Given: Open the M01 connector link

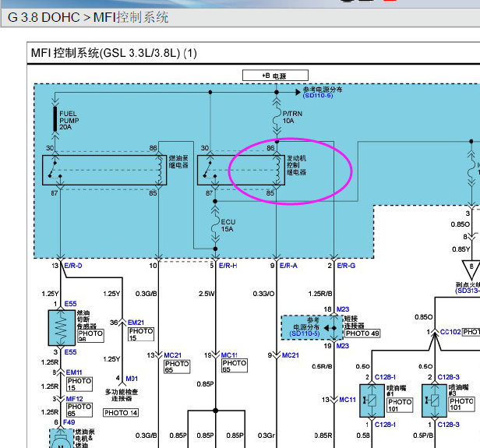Looking at the screenshot, I should [x=132, y=379].
